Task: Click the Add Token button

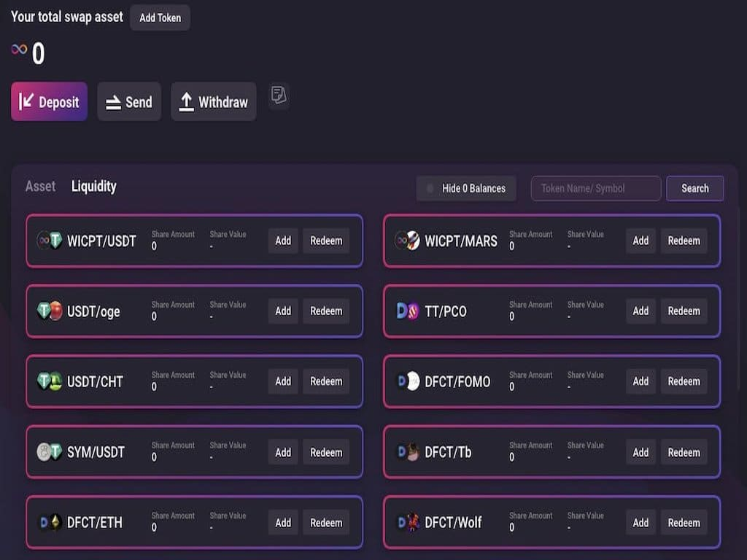Action: coord(160,17)
